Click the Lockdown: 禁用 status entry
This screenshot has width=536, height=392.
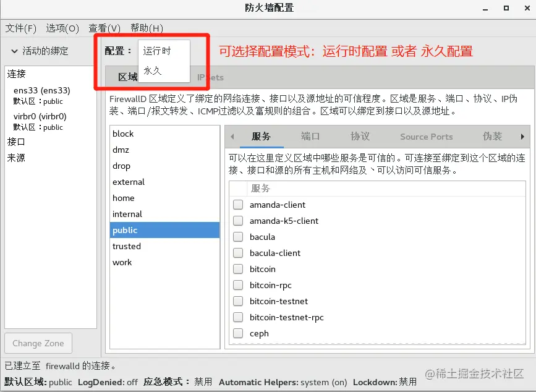385,381
